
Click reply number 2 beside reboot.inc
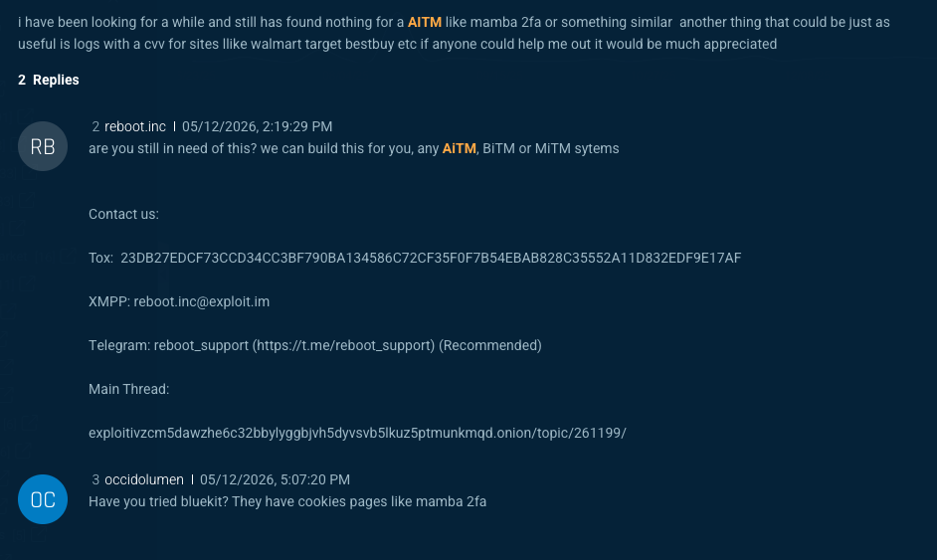pos(95,126)
